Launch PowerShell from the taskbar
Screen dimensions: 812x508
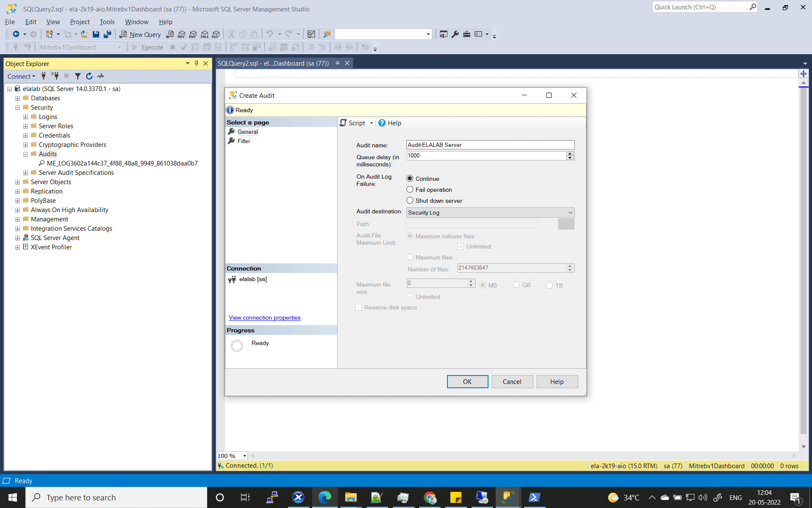tap(534, 497)
